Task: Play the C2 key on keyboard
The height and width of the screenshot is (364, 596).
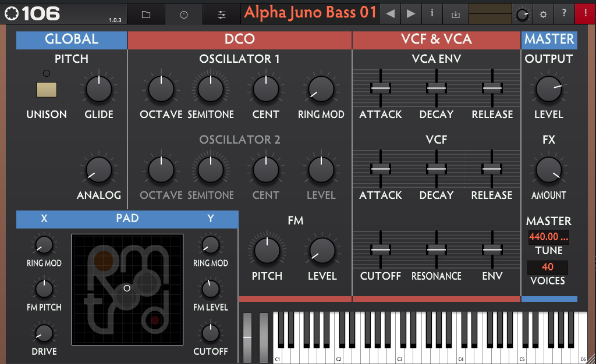Action: (x=339, y=356)
